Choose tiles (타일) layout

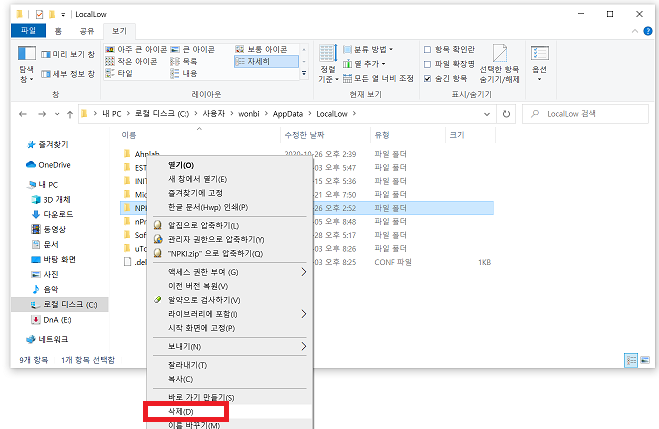(119, 73)
